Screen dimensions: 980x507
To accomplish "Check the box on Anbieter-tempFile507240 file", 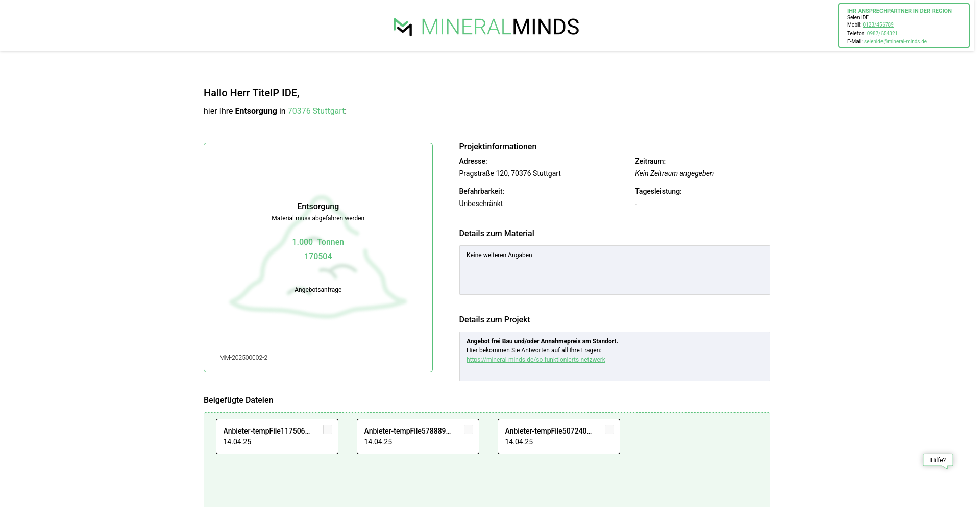I will point(609,430).
